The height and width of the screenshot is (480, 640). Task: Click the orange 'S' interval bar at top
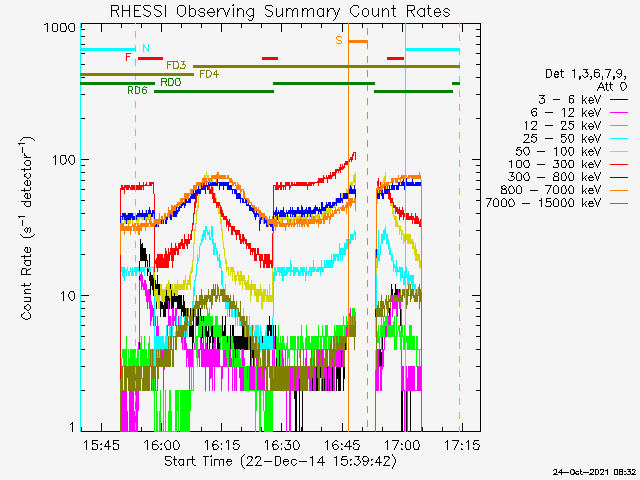[x=358, y=41]
